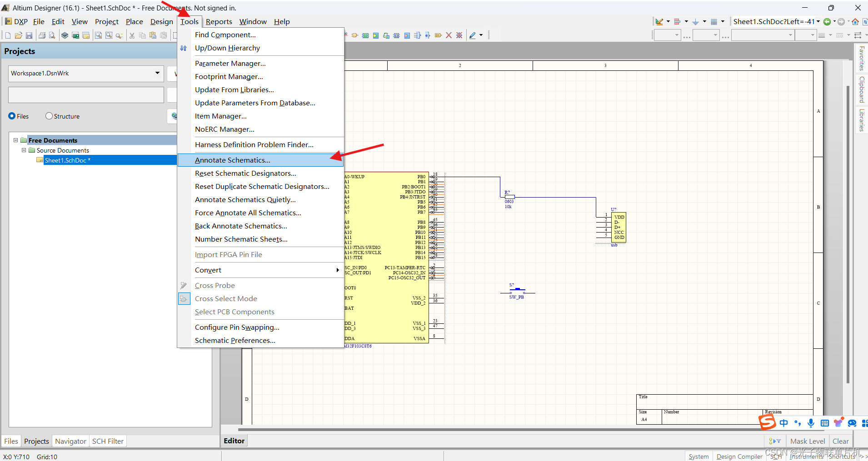Open the drawing utility tools icon
Screen dimensions: 868x461
point(659,21)
